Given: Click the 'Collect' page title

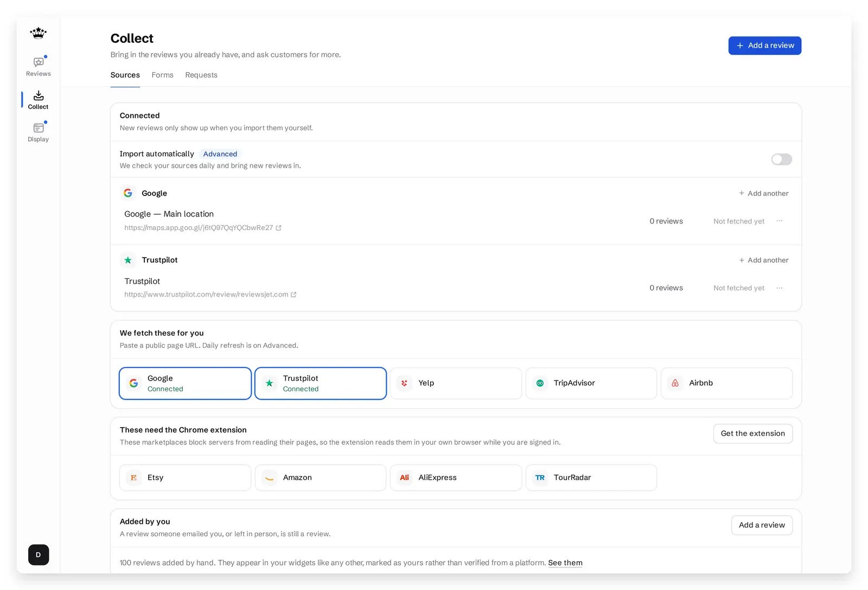Looking at the screenshot, I should pos(132,39).
